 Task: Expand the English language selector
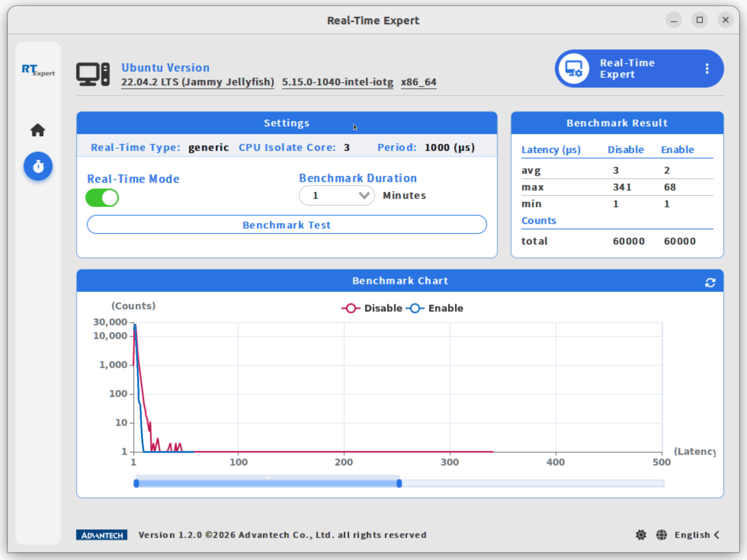(697, 535)
